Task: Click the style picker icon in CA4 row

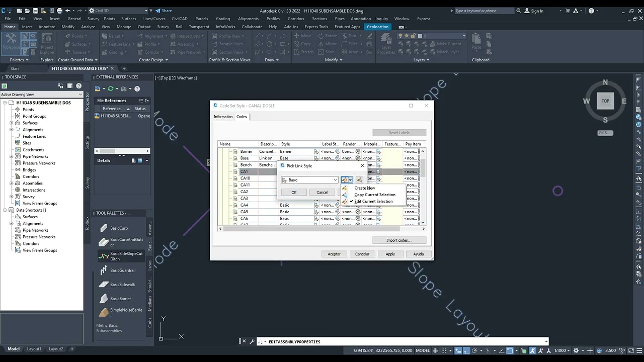Action: click(x=317, y=205)
